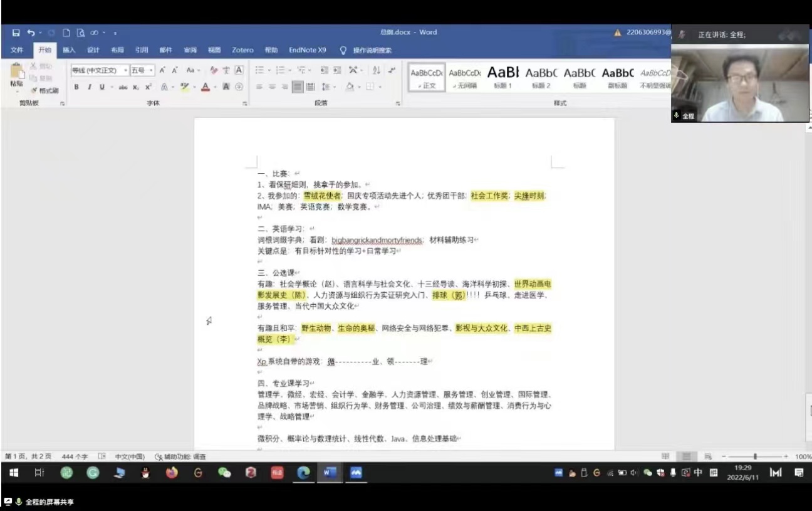Toggle subscript formatting
The height and width of the screenshot is (511, 812).
click(x=136, y=87)
